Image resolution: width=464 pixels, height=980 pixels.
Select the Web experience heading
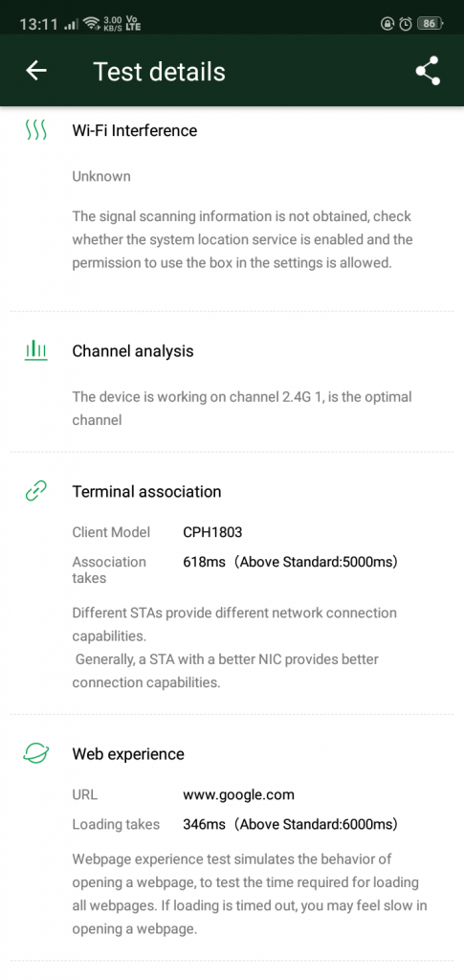[x=128, y=754]
